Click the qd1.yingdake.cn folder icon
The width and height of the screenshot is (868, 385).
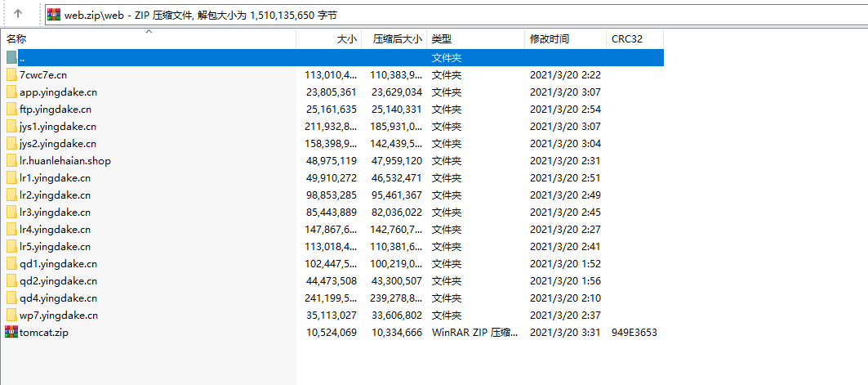tap(11, 264)
